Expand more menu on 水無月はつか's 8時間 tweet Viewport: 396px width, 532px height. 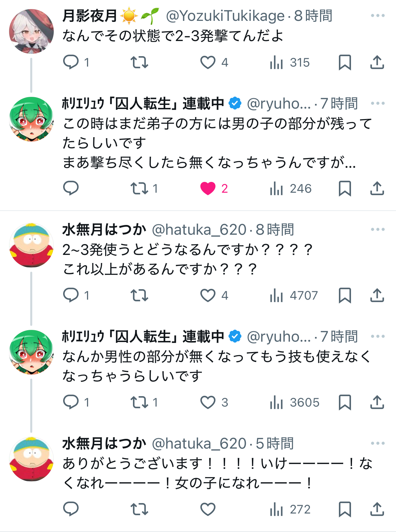[x=378, y=230]
